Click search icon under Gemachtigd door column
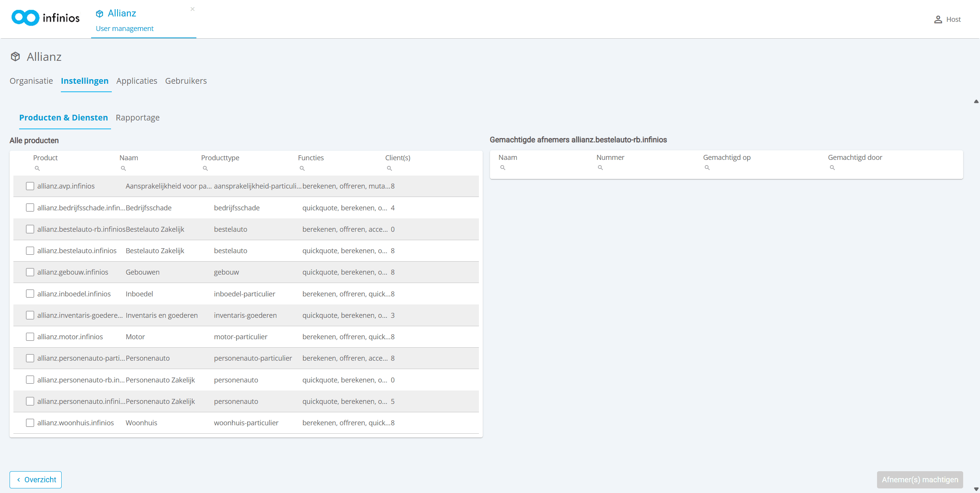Viewport: 980px width, 493px height. point(832,168)
